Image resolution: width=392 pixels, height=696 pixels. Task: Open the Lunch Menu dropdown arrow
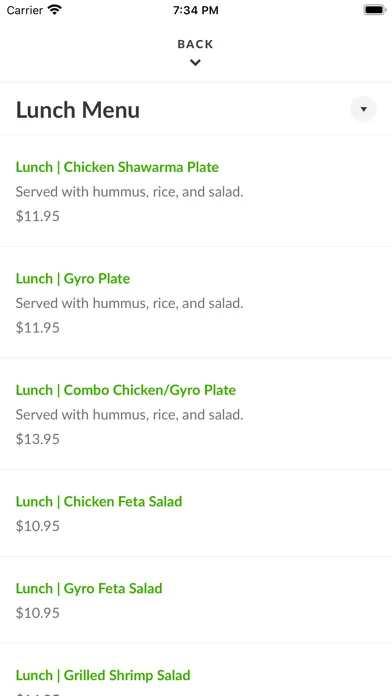pos(363,109)
